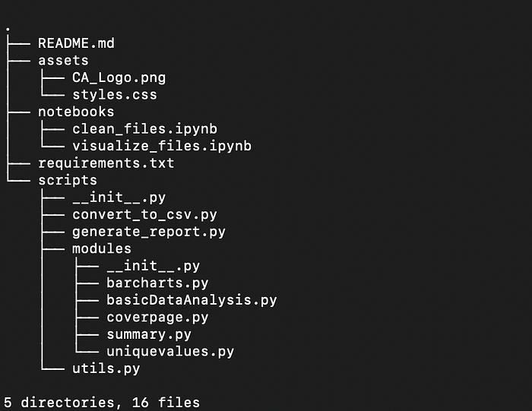The height and width of the screenshot is (411, 532).
Task: Select __init__.py inside the modules folder
Action: click(153, 266)
